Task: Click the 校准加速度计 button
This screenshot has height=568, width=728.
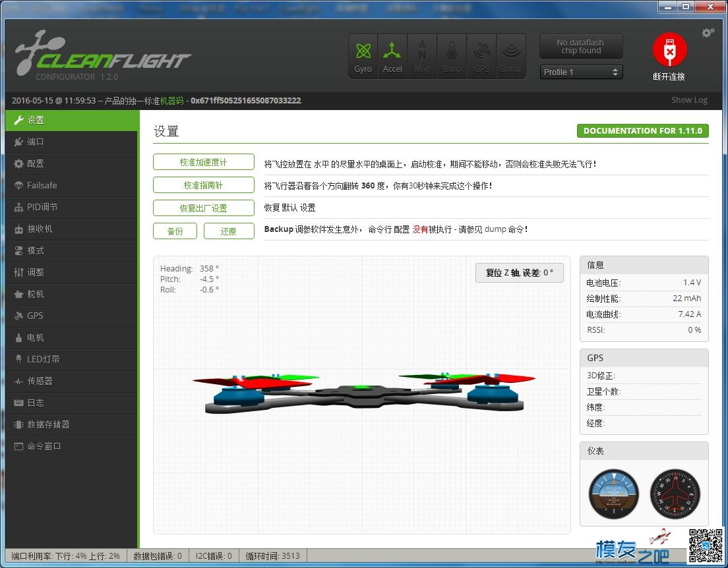Action: [x=203, y=162]
